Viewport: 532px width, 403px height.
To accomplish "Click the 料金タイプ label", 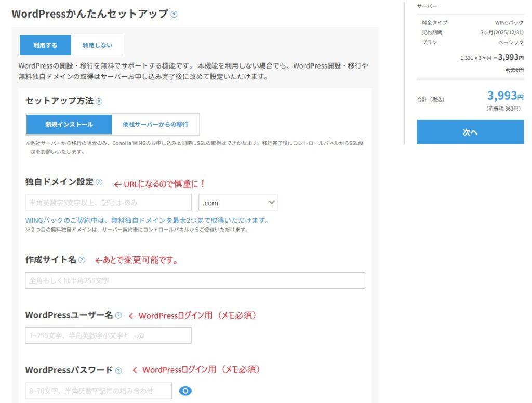I will tap(434, 23).
